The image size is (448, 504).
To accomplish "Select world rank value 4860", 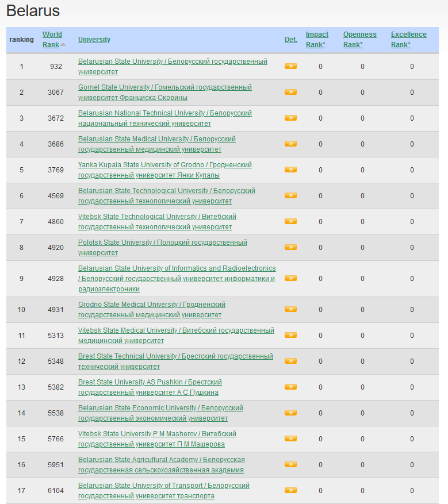I will point(56,221).
